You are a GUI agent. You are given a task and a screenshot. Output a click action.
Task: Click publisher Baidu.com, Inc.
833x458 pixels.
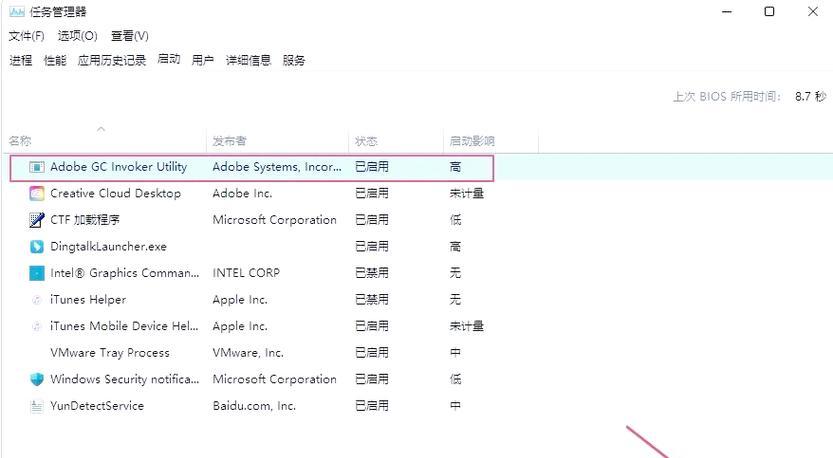(x=254, y=406)
